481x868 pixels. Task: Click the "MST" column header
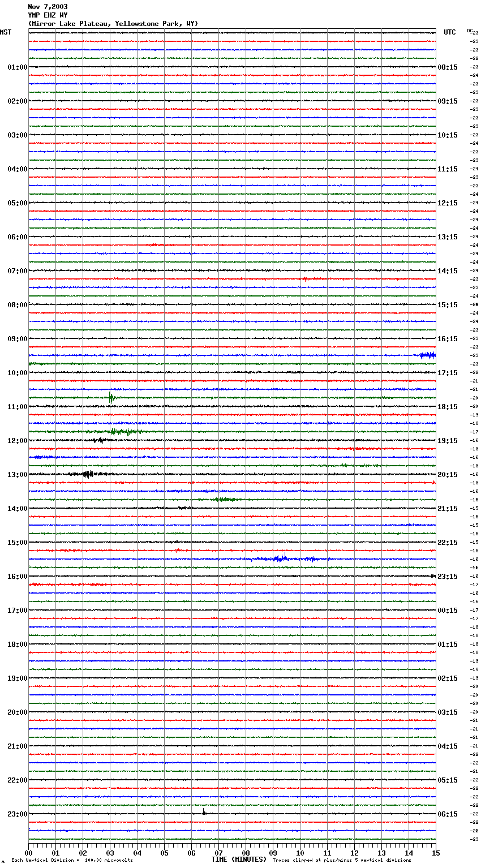tap(6, 32)
